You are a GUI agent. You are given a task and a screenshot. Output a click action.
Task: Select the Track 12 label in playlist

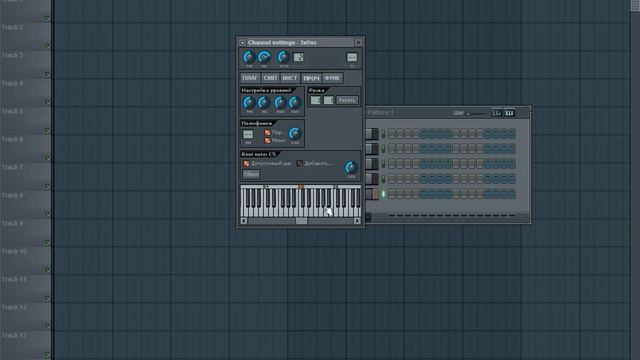pyautogui.click(x=14, y=307)
